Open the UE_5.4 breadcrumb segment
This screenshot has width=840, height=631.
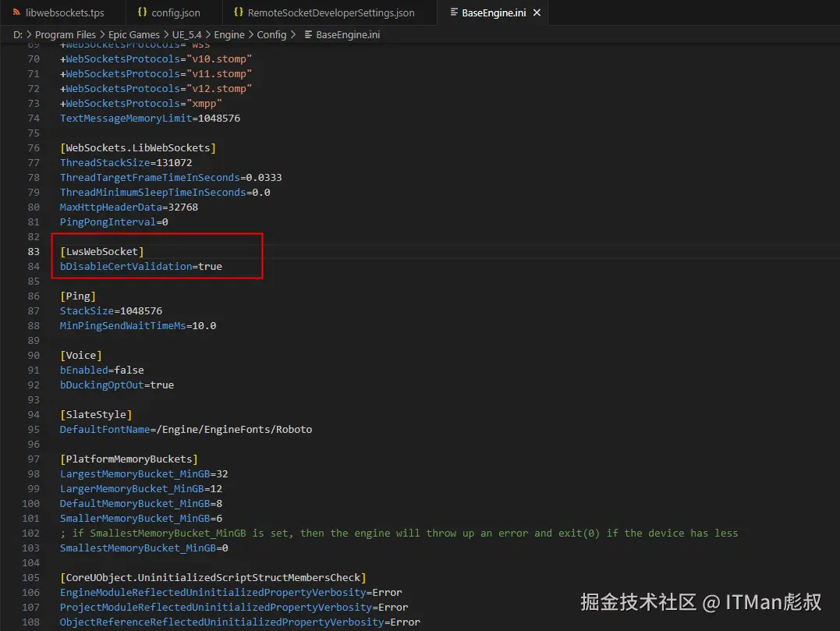pyautogui.click(x=186, y=34)
